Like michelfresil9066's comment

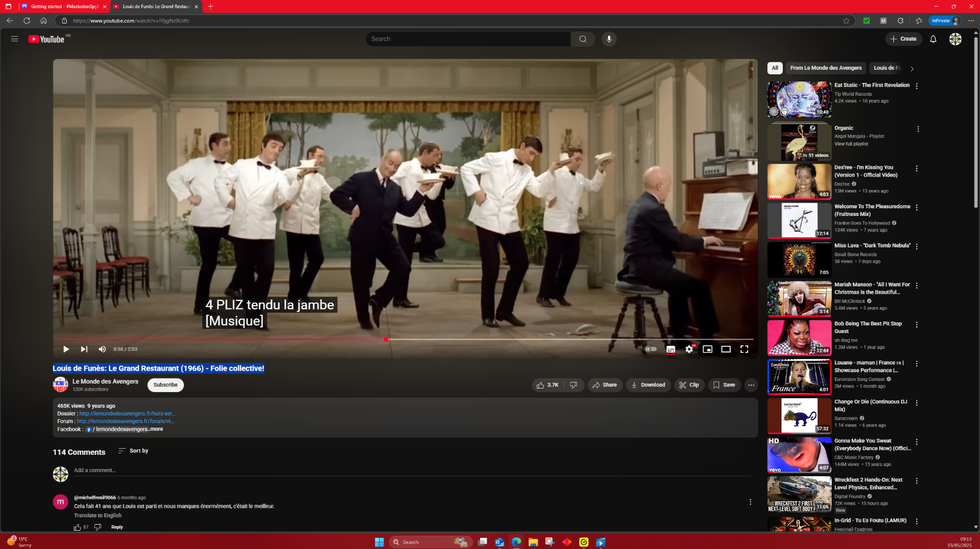tap(77, 527)
